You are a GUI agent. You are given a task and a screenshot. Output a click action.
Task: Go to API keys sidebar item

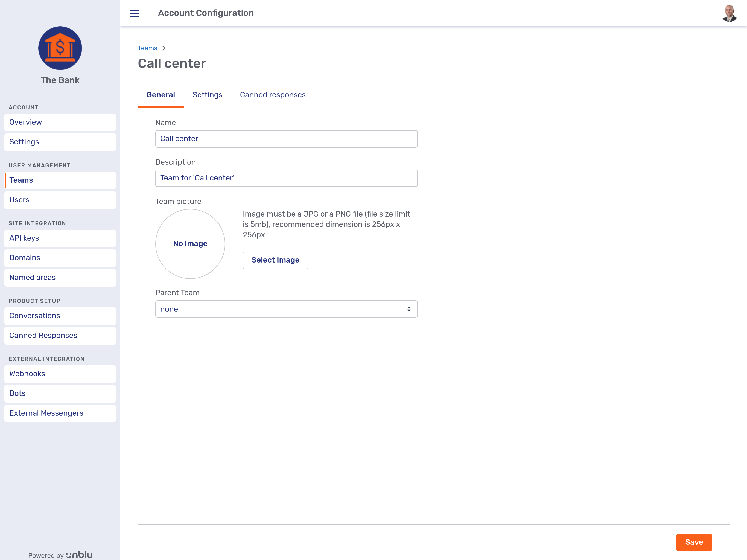(x=60, y=238)
